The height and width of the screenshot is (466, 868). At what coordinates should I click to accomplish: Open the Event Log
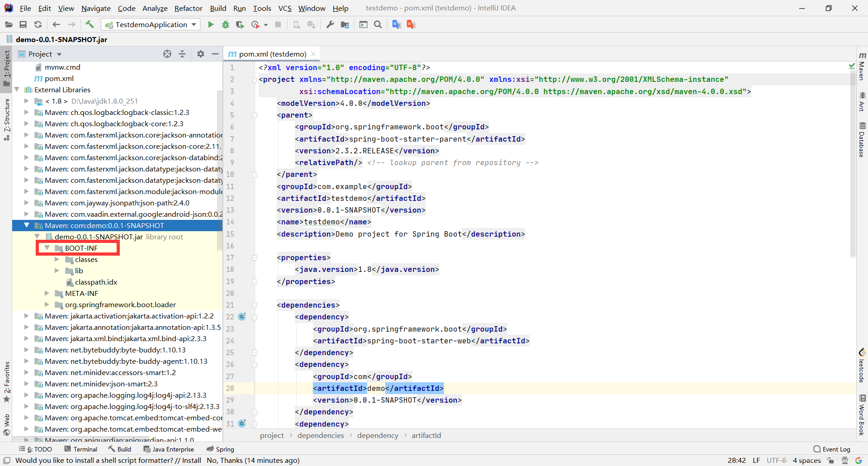[832, 449]
